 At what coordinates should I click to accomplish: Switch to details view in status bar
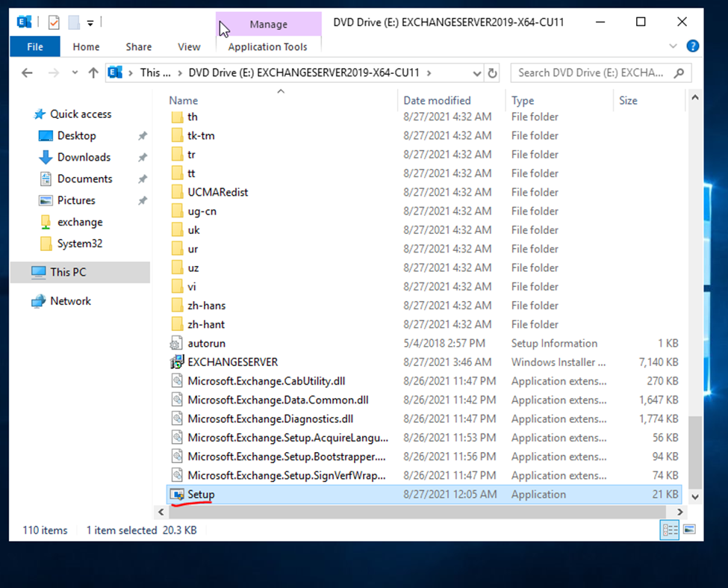coord(669,530)
